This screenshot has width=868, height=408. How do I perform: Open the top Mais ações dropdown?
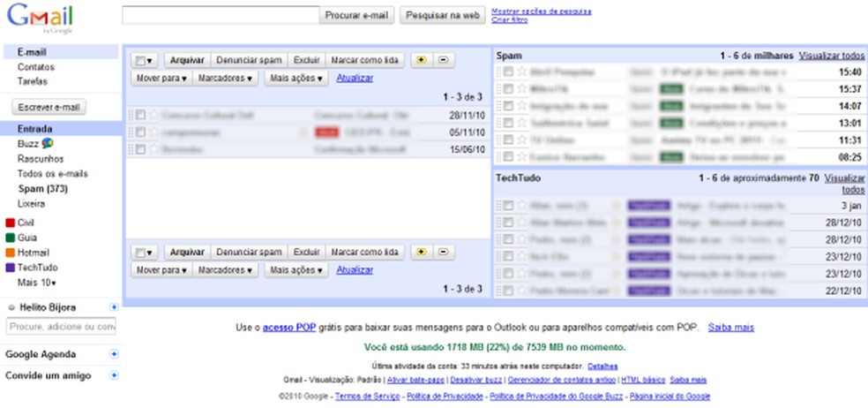click(x=296, y=79)
